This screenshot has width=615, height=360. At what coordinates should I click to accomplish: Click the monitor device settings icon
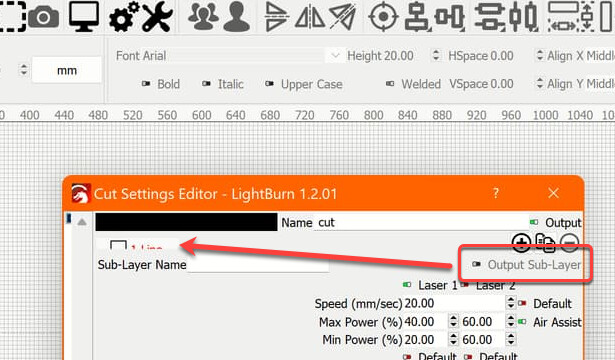point(84,16)
